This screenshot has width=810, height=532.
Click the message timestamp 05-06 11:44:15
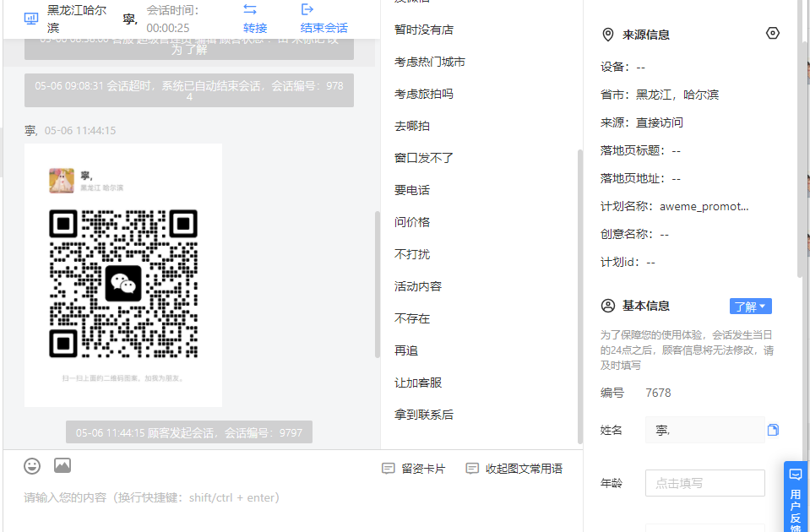80,131
